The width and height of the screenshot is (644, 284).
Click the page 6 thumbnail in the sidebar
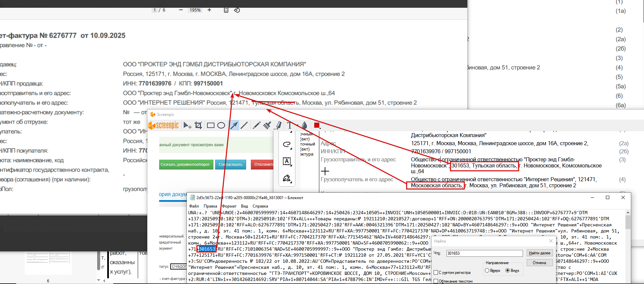tap(48, 263)
